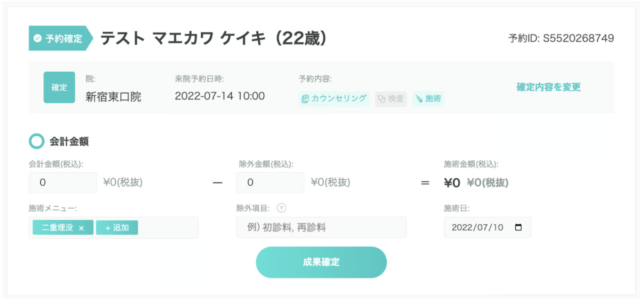The width and height of the screenshot is (644, 305).
Task: Toggle the 施術 reservation content tag
Action: pyautogui.click(x=428, y=99)
